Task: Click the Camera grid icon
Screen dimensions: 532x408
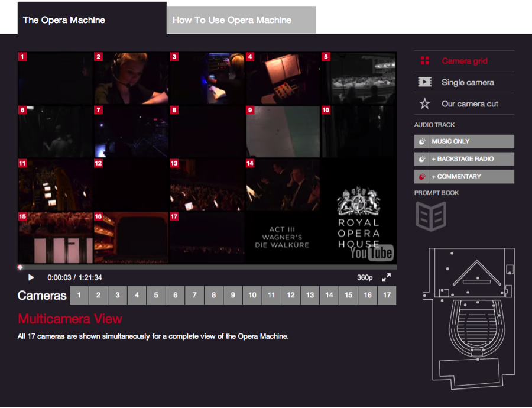Action: [424, 61]
